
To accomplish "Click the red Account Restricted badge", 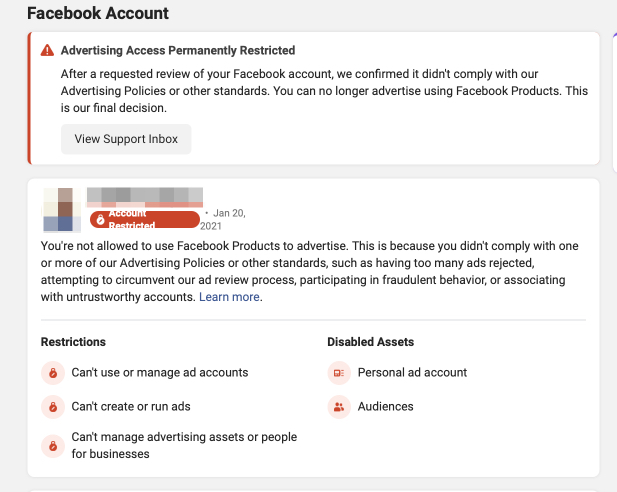I will [x=144, y=219].
